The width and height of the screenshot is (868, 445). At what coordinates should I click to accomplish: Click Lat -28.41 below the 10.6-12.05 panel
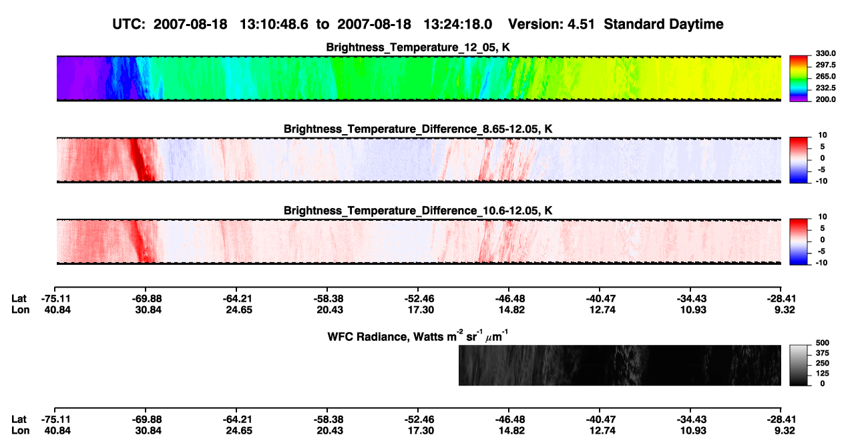click(x=781, y=299)
